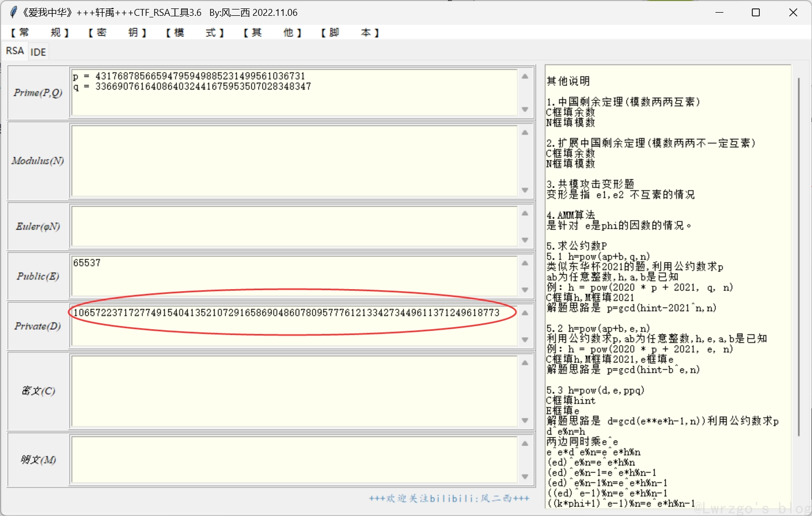Switch to the RSA tab
This screenshot has height=516, width=812.
pos(15,51)
